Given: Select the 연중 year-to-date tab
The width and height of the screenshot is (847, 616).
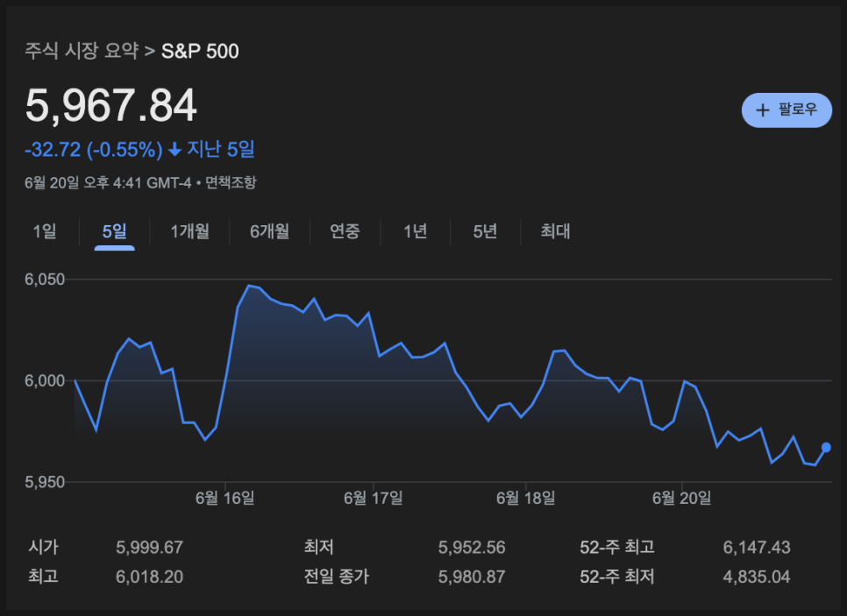Looking at the screenshot, I should click(x=345, y=231).
